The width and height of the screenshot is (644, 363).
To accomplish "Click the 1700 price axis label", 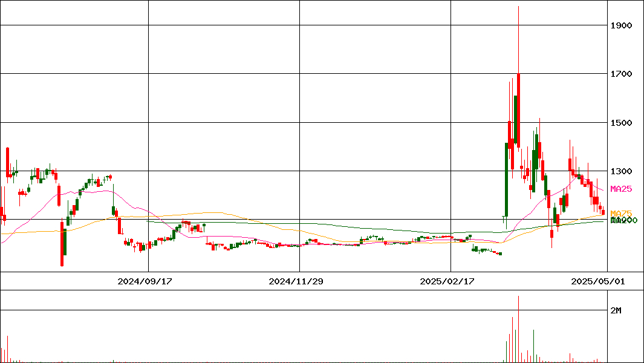I will coord(621,74).
